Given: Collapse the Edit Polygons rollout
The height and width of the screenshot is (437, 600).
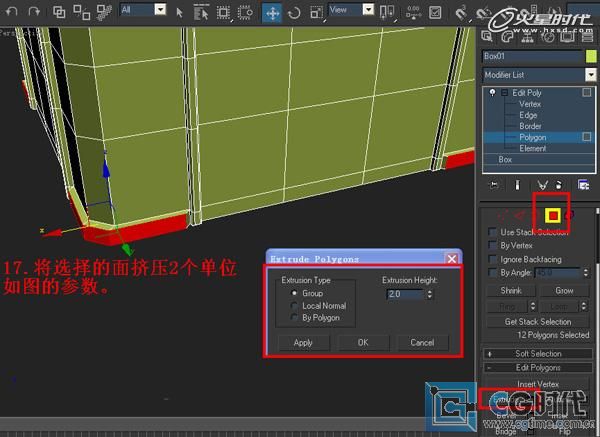Looking at the screenshot, I should (538, 368).
